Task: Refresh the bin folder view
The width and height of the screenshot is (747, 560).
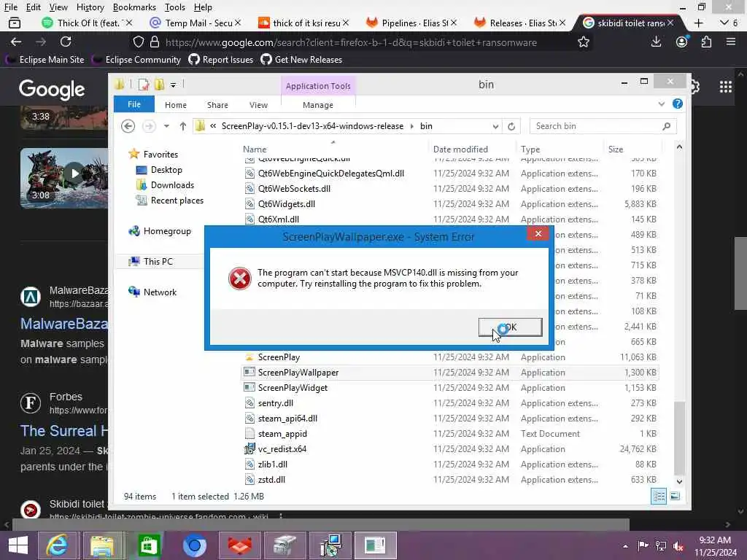Action: pyautogui.click(x=511, y=127)
